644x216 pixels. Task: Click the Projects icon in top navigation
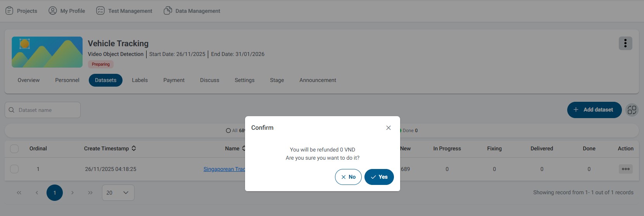click(9, 11)
